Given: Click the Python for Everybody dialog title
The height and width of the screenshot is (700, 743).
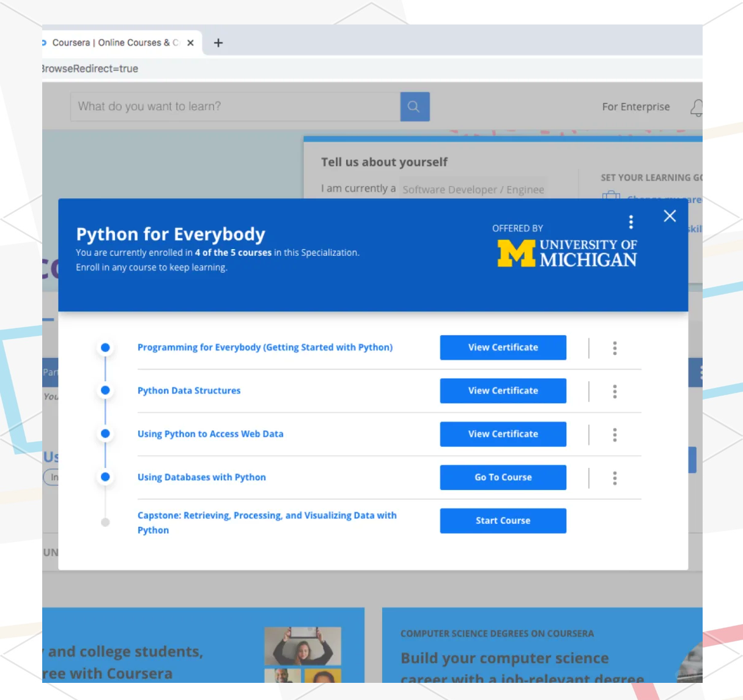Looking at the screenshot, I should pyautogui.click(x=171, y=234).
